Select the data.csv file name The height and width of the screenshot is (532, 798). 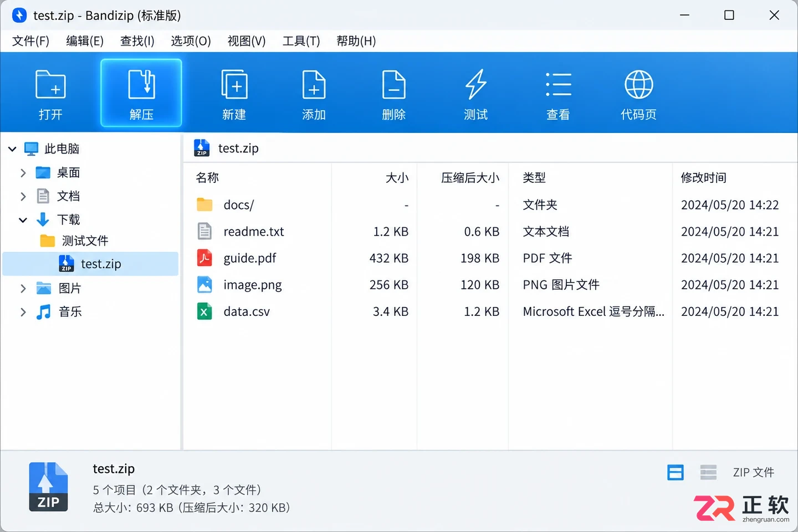(247, 311)
